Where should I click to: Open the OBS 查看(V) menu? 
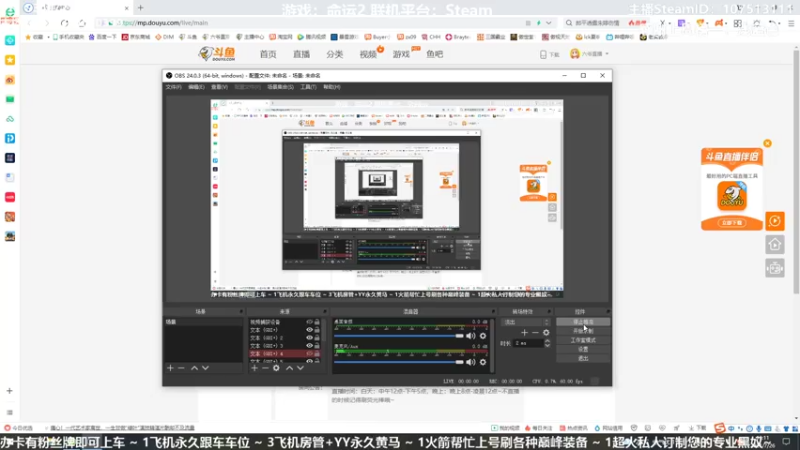pyautogui.click(x=219, y=87)
